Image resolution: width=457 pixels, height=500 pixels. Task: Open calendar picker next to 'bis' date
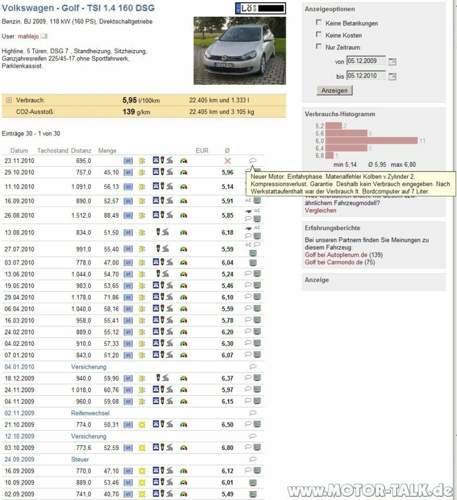point(393,76)
